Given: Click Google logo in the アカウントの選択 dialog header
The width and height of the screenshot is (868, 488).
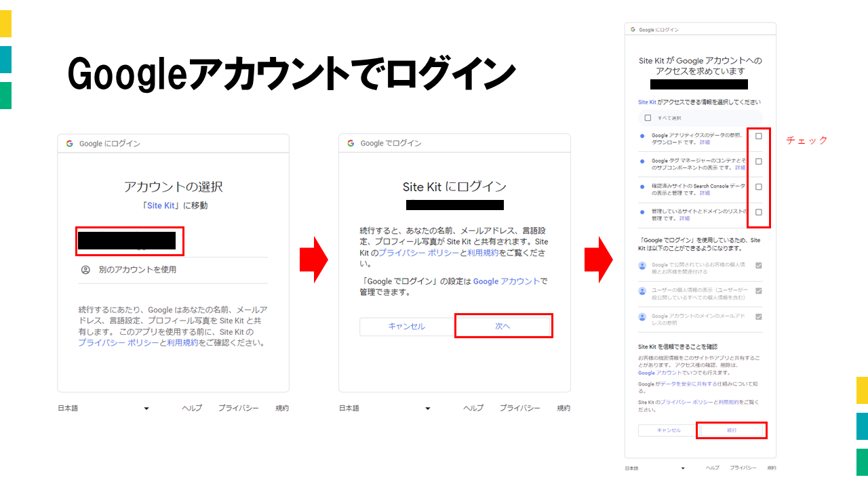Looking at the screenshot, I should point(70,144).
